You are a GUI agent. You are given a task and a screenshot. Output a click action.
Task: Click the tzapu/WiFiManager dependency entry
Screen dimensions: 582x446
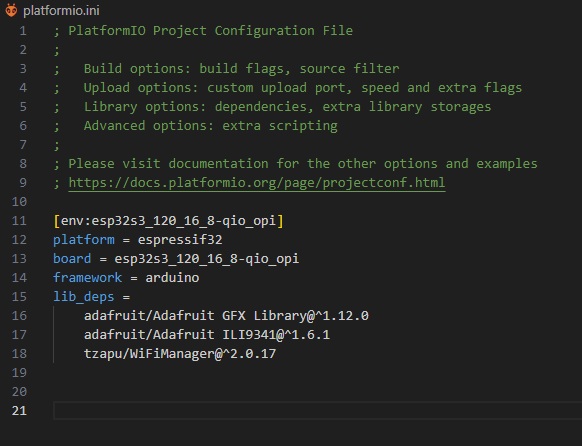coord(180,354)
